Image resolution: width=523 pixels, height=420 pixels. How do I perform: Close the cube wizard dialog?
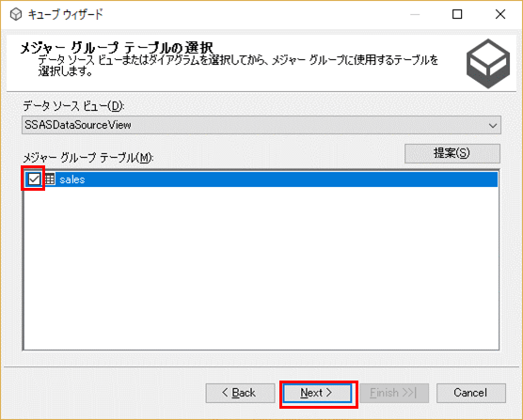[x=500, y=14]
